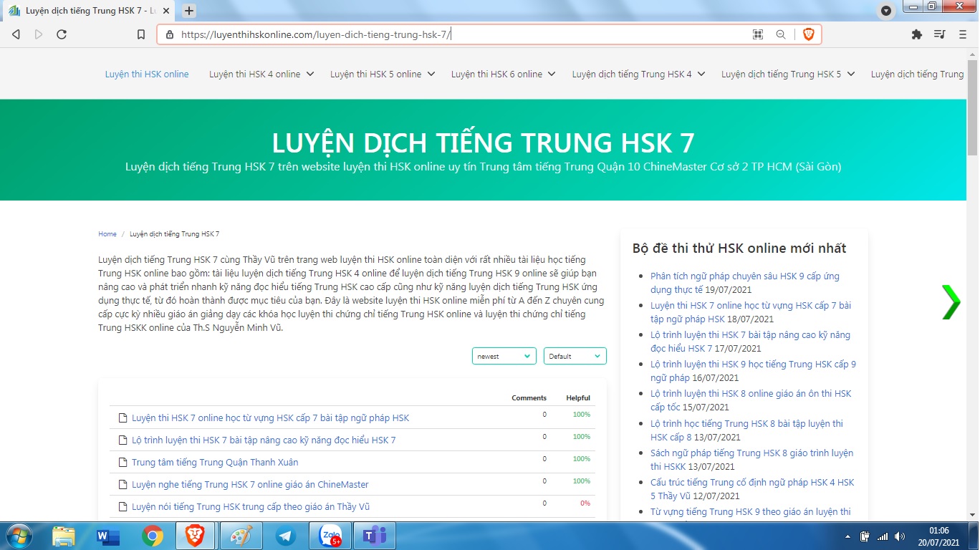Click the new tab plus button
Viewport: 980px width, 550px height.
coord(189,11)
